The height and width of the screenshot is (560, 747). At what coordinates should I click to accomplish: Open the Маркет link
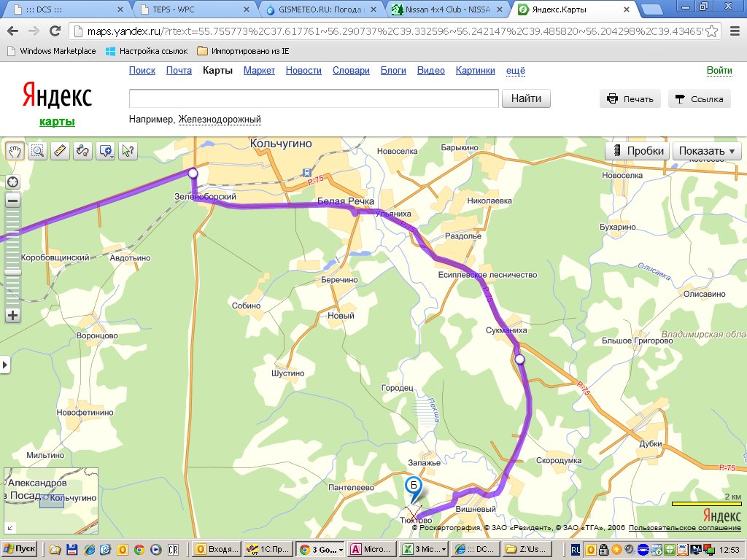pyautogui.click(x=259, y=71)
